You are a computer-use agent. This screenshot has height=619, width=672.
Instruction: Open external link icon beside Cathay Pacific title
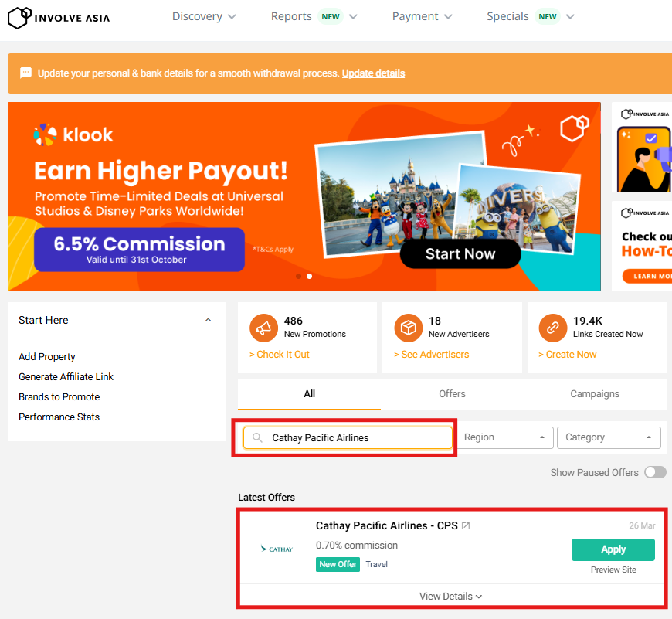(x=466, y=526)
